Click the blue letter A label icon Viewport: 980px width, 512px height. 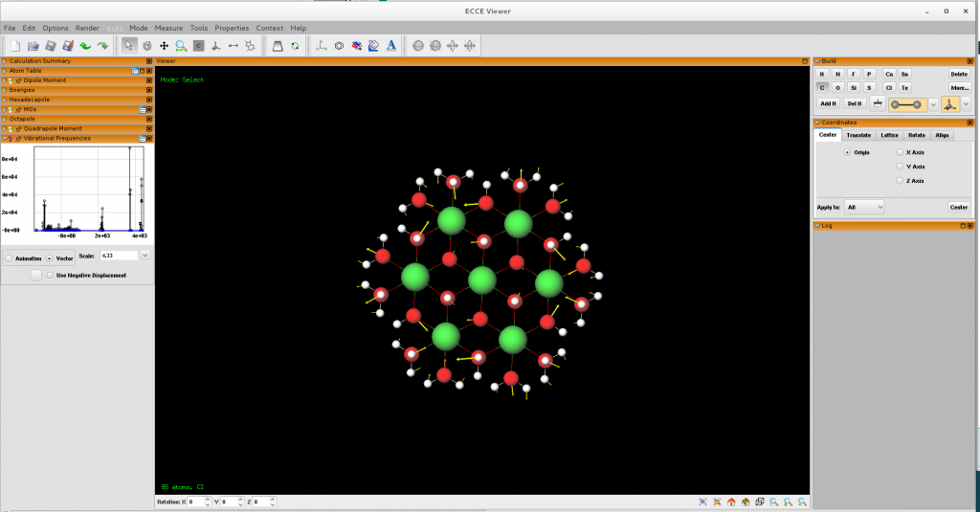coord(391,45)
